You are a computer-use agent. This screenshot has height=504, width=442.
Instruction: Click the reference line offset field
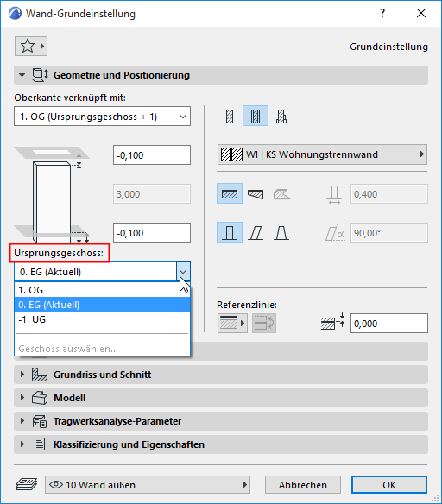(x=389, y=324)
